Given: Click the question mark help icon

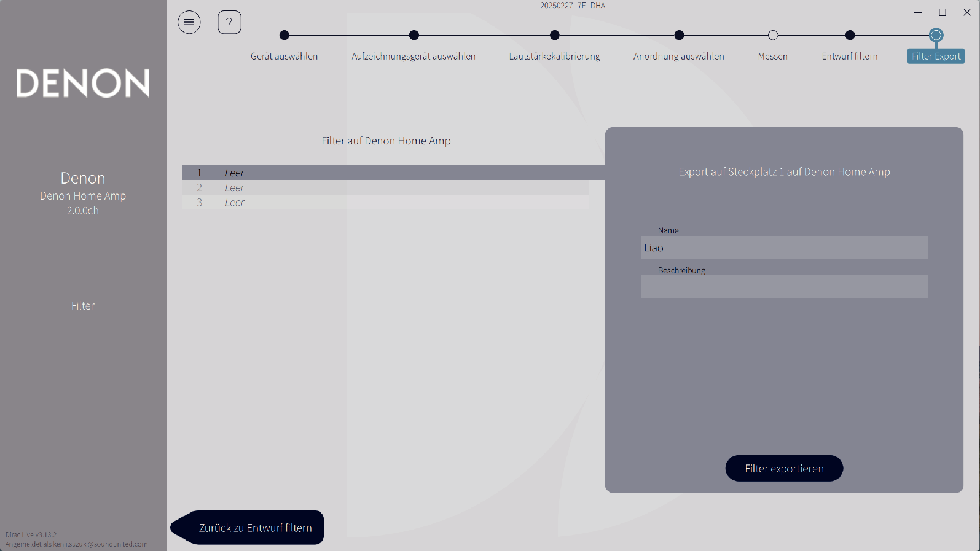Looking at the screenshot, I should click(229, 23).
